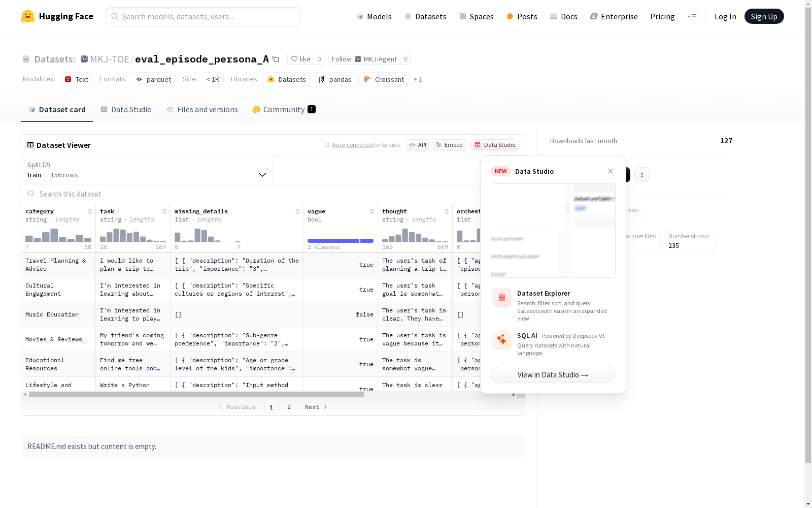Viewport: 812px width, 508px height.
Task: Open the Community tab
Action: [x=284, y=109]
